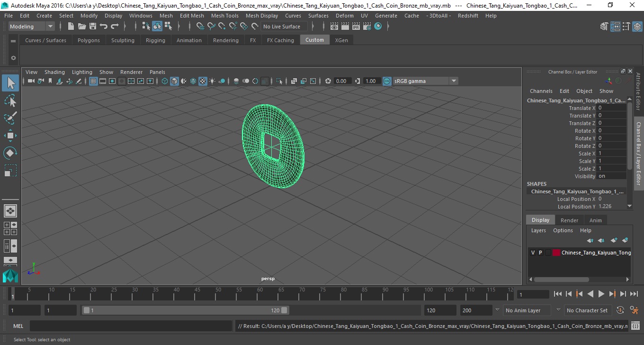This screenshot has height=345, width=644.
Task: Open the sRGB gamma view transform dropdown
Action: tap(425, 81)
